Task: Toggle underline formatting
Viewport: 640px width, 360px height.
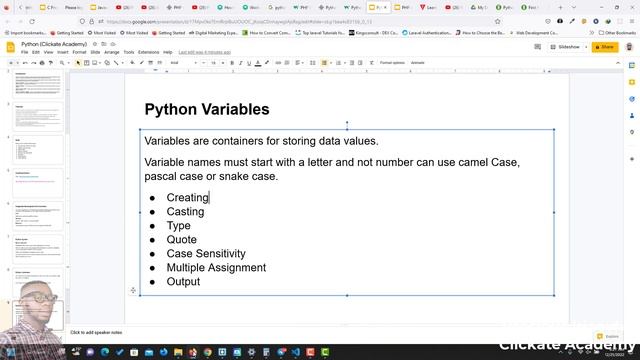Action: pyautogui.click(x=249, y=63)
